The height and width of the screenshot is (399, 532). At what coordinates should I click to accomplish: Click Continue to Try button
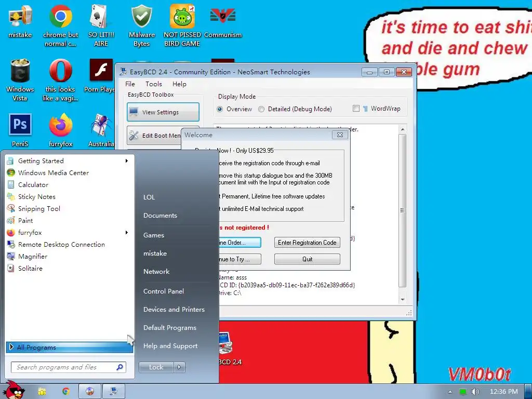tap(240, 259)
